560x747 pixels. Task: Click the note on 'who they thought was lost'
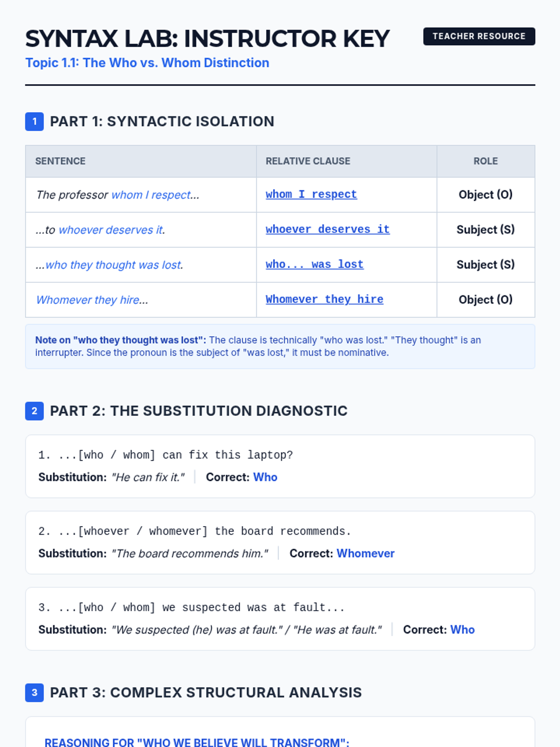[x=280, y=346]
